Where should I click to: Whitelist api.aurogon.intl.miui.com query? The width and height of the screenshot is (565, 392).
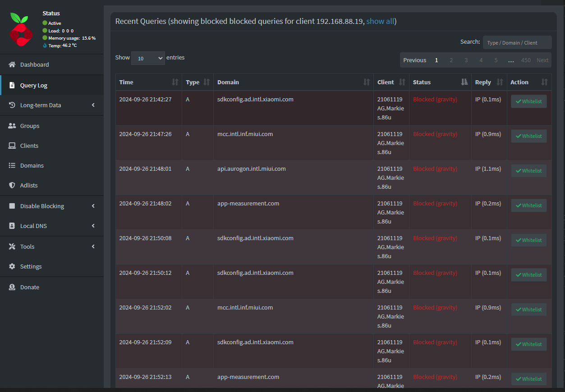coord(529,171)
